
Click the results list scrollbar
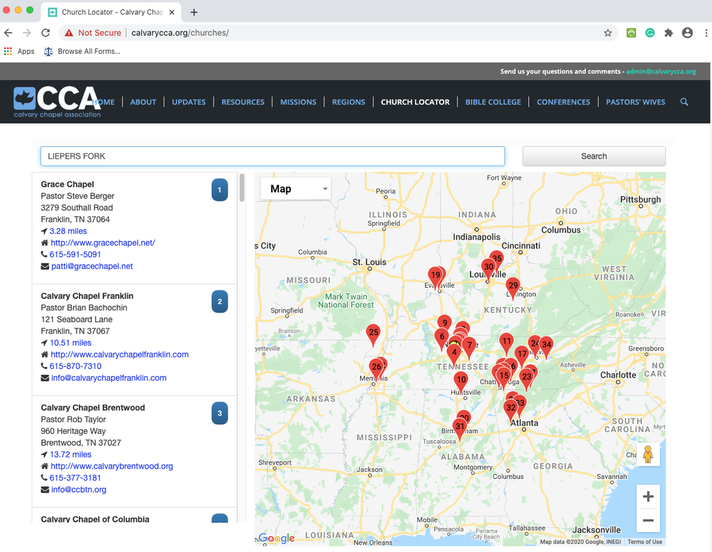coord(242,187)
